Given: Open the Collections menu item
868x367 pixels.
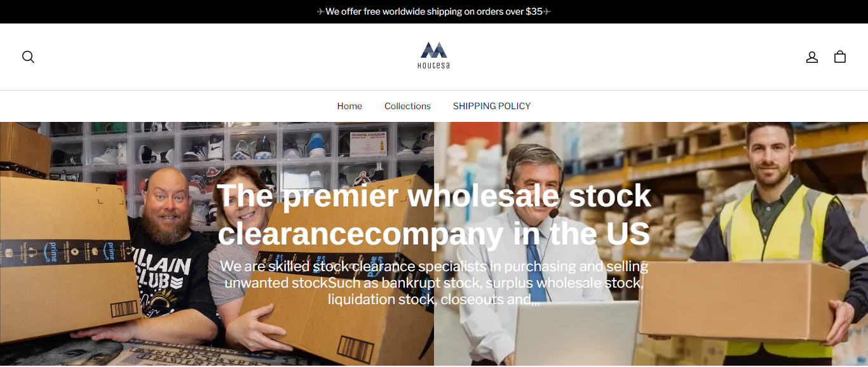Looking at the screenshot, I should click(407, 106).
